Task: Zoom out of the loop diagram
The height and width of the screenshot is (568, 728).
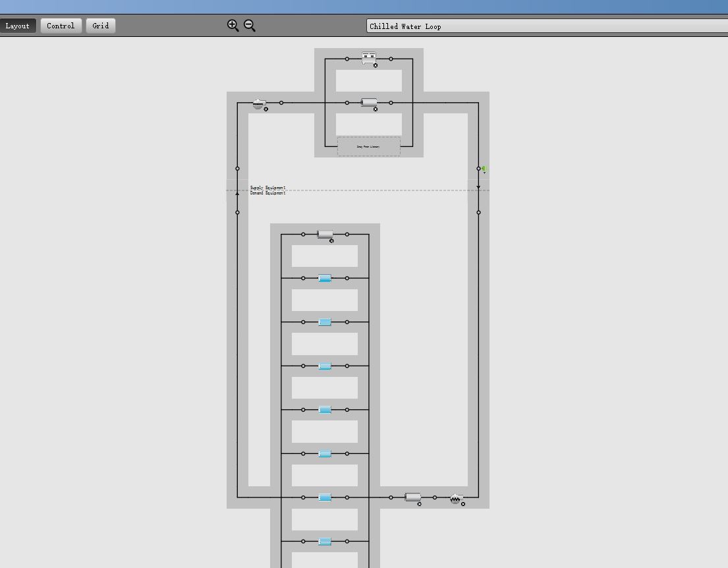Action: [x=249, y=26]
